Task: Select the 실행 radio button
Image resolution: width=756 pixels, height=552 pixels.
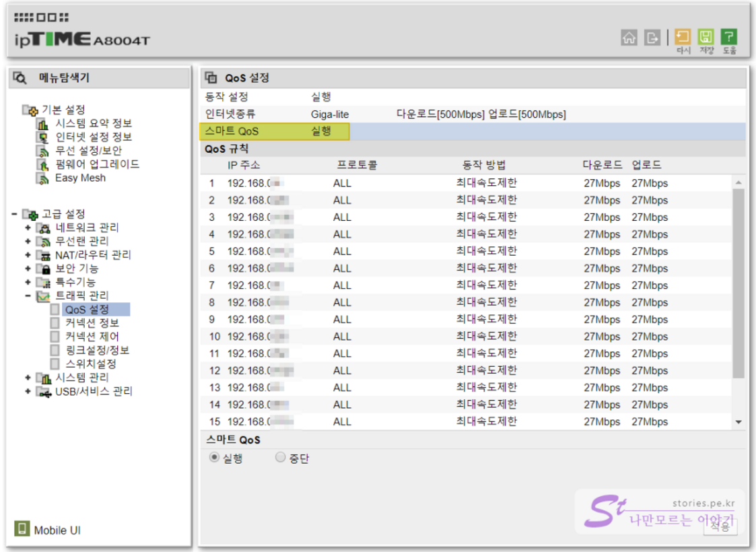Action: click(215, 458)
